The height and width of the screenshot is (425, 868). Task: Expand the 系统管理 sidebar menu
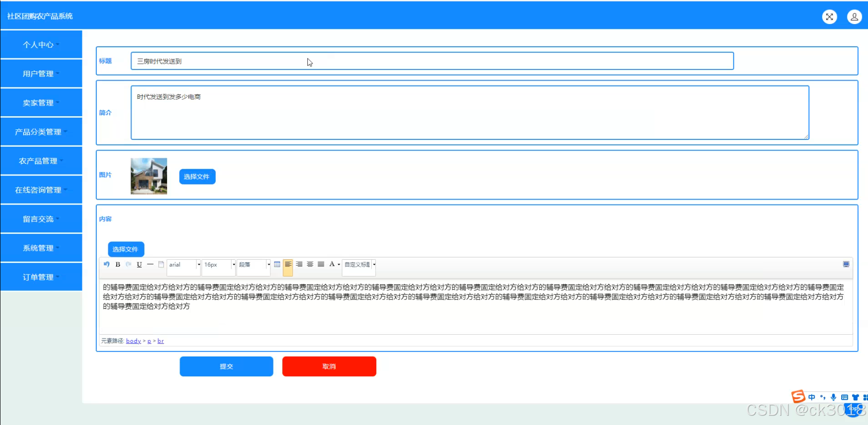(x=41, y=248)
